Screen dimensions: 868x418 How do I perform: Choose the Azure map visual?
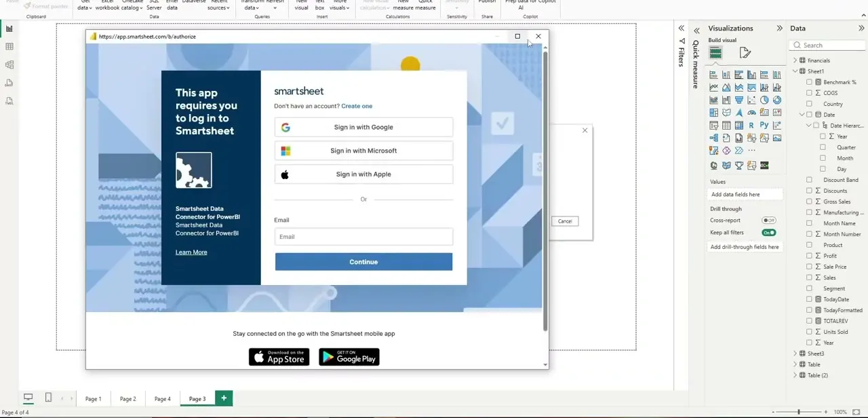pos(738,113)
